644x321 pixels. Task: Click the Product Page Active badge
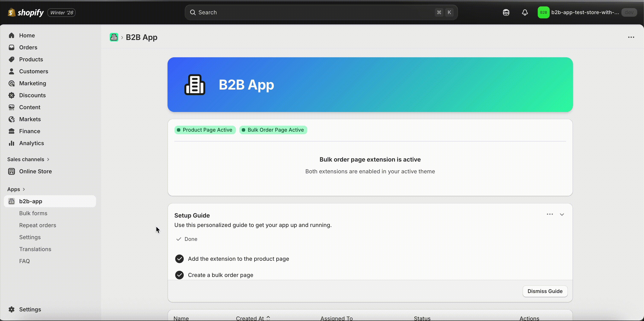[x=205, y=130]
